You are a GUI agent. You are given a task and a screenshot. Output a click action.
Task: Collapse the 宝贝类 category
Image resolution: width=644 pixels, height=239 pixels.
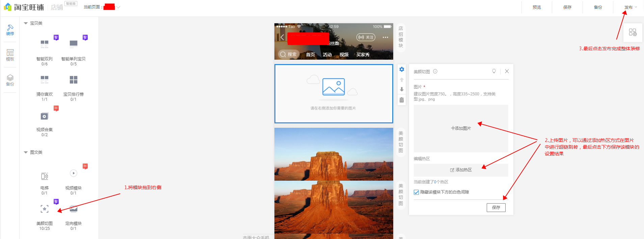click(26, 23)
